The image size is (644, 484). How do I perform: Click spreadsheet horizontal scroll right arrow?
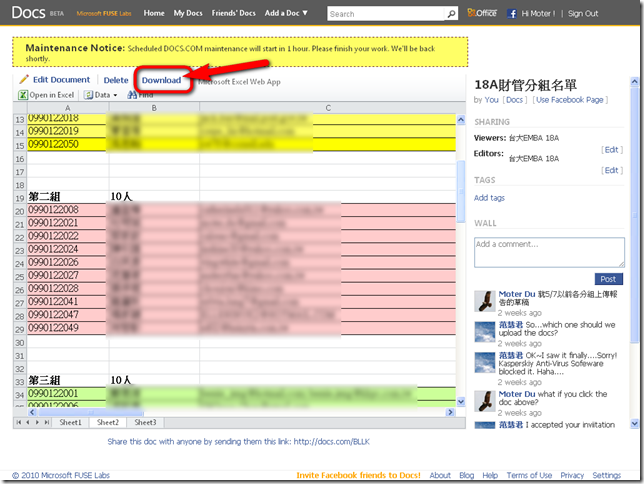[x=451, y=412]
